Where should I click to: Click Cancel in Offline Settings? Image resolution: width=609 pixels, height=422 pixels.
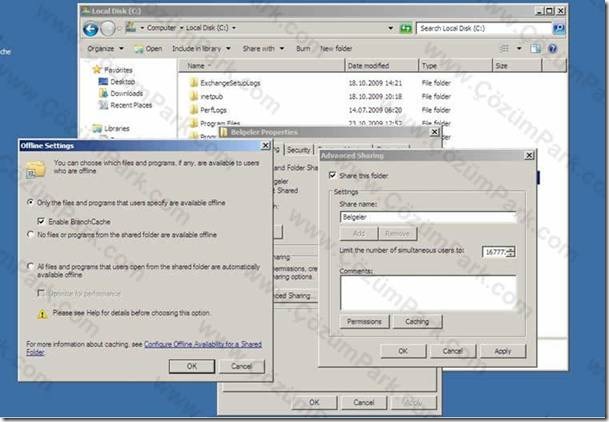242,366
